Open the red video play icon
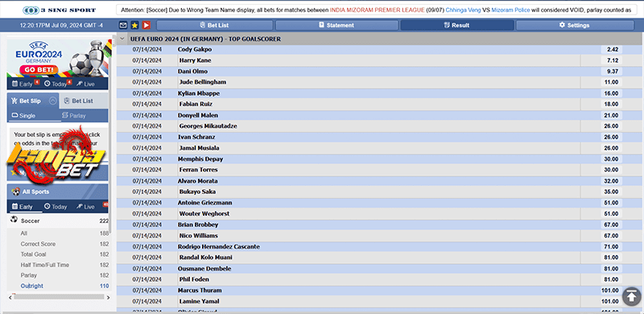Image resolution: width=644 pixels, height=314 pixels. point(147,26)
